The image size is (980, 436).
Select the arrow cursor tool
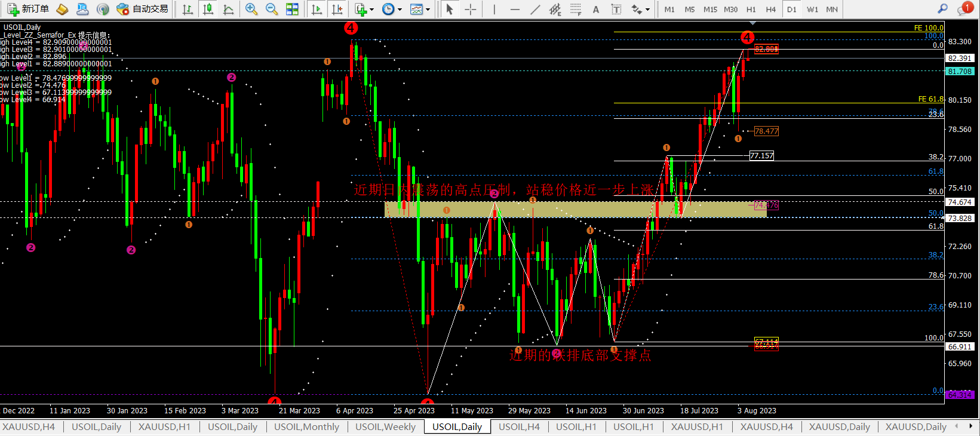coord(450,9)
